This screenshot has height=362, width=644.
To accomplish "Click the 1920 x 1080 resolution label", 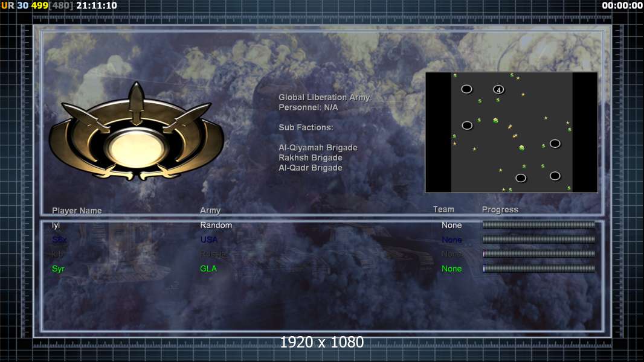I will coord(321,342).
